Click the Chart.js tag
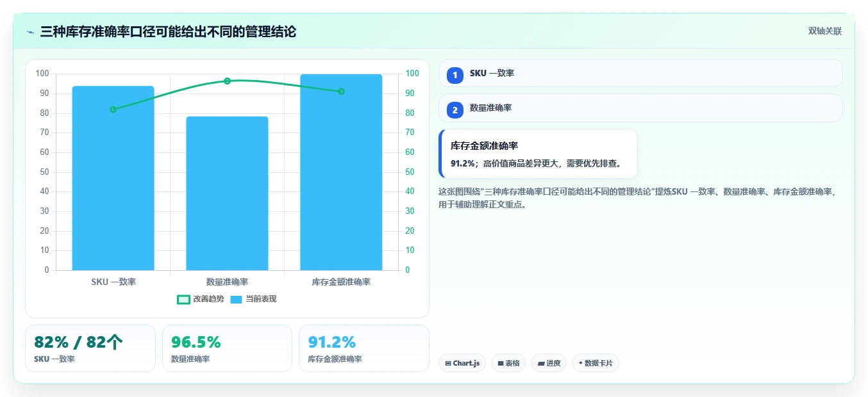The image size is (868, 397). (462, 363)
